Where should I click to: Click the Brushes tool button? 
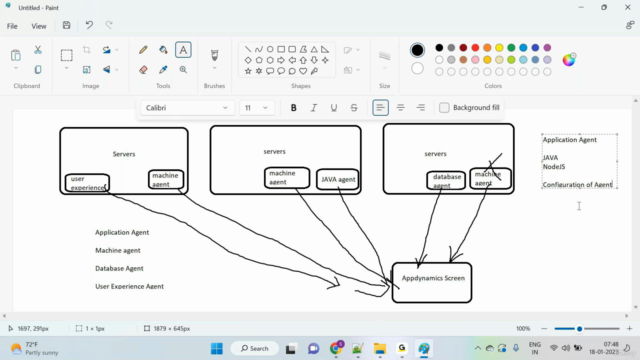tap(214, 55)
